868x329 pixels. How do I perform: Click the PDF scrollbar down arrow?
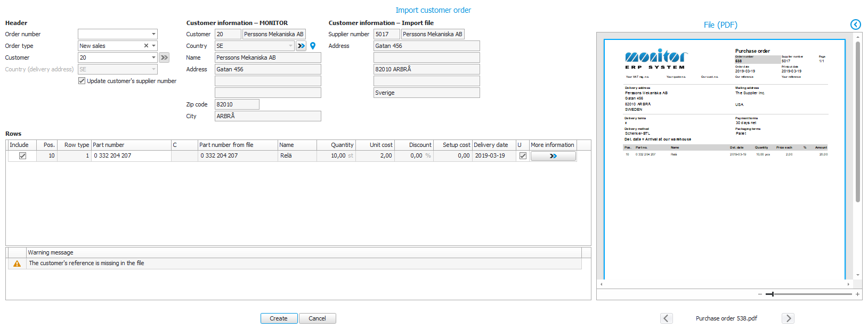(x=857, y=275)
